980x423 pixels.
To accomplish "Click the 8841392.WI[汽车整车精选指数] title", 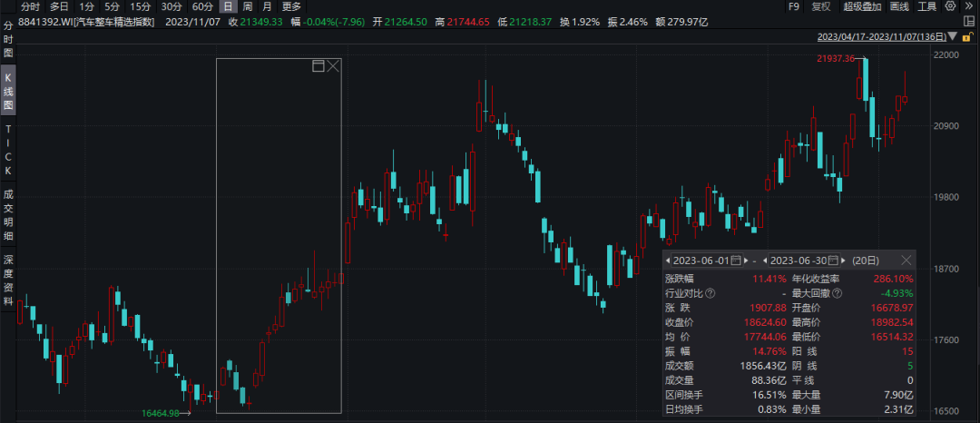I will click(87, 22).
